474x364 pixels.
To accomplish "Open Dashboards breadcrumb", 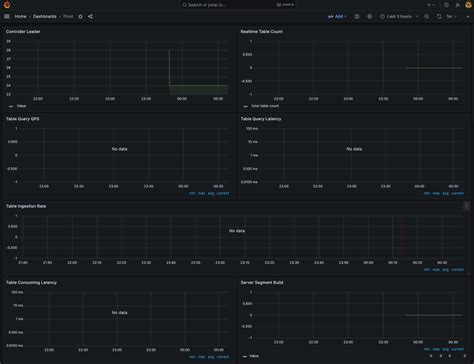I will point(45,16).
